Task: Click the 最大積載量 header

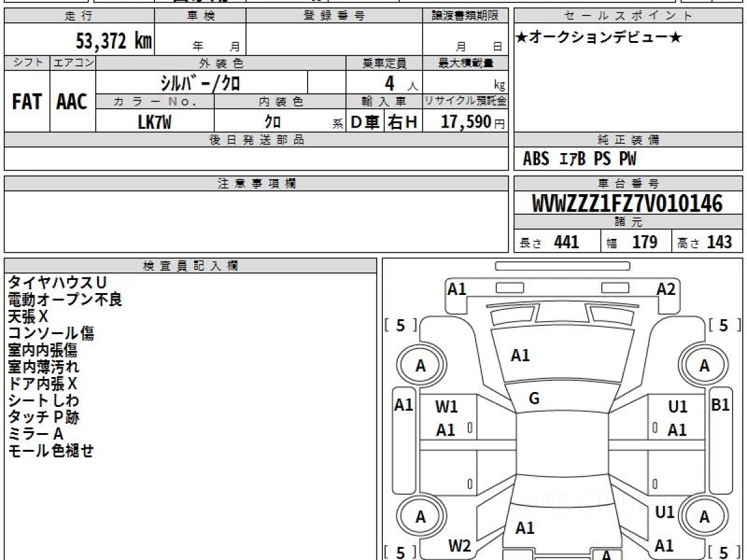Action: tap(466, 63)
